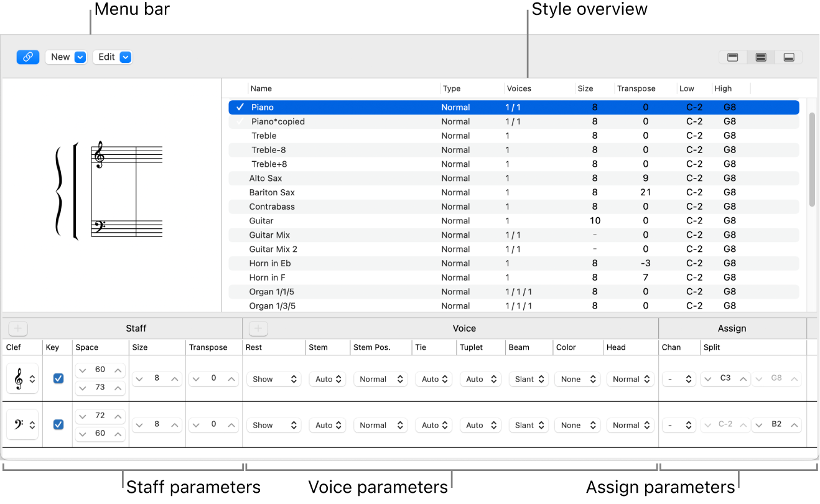820x504 pixels.
Task: Open the Chan dropdown in the Assign section
Action: click(679, 378)
